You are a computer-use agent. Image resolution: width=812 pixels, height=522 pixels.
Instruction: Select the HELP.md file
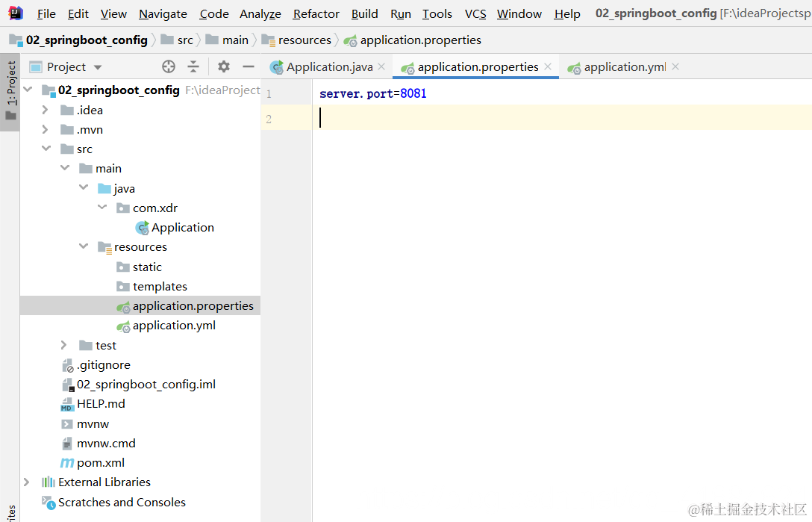(101, 404)
